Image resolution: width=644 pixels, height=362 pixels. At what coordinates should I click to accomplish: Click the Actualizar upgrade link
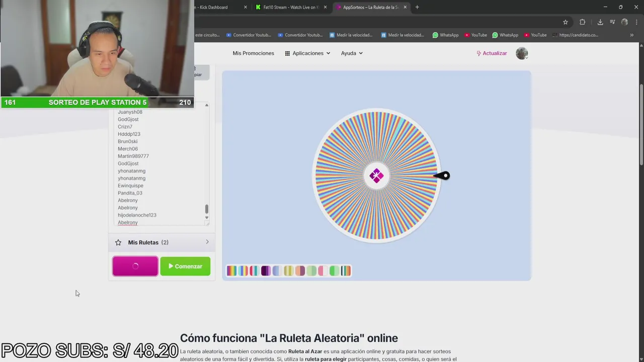(x=492, y=53)
